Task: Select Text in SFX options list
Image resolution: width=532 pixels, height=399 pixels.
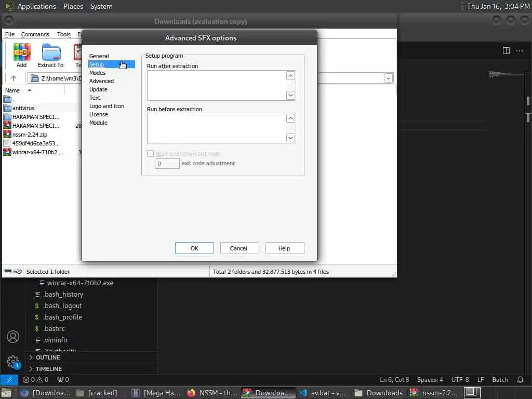Action: coord(95,98)
